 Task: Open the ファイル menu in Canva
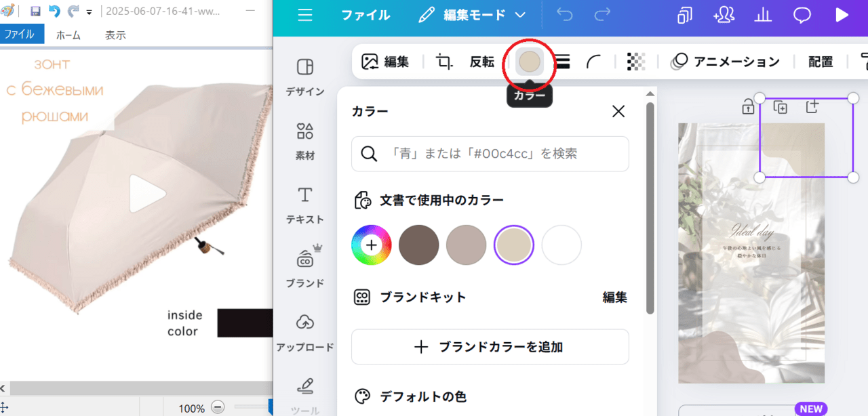365,15
